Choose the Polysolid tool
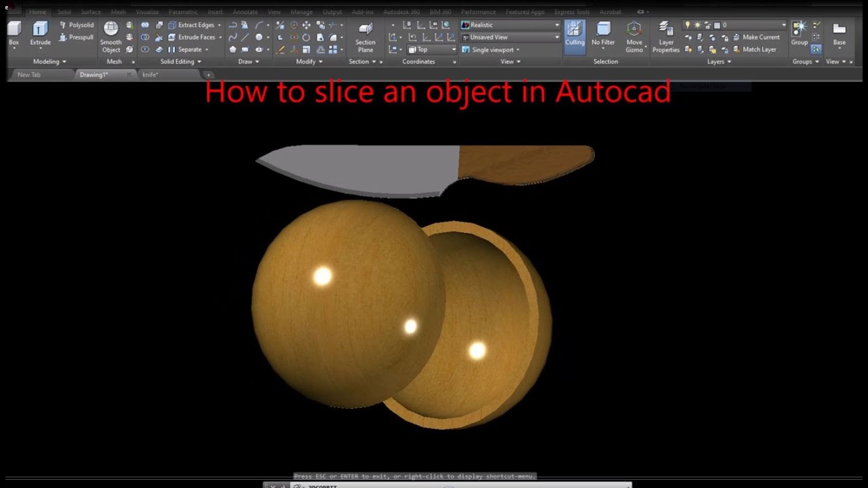 pyautogui.click(x=76, y=25)
